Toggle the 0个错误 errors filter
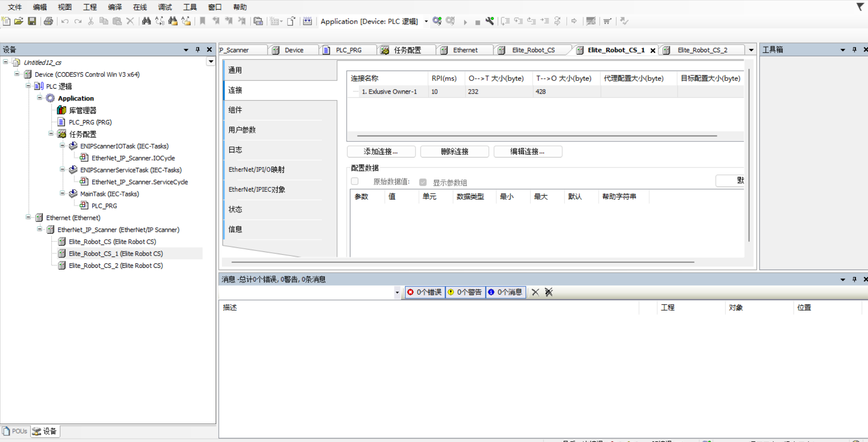868x442 pixels. point(424,292)
